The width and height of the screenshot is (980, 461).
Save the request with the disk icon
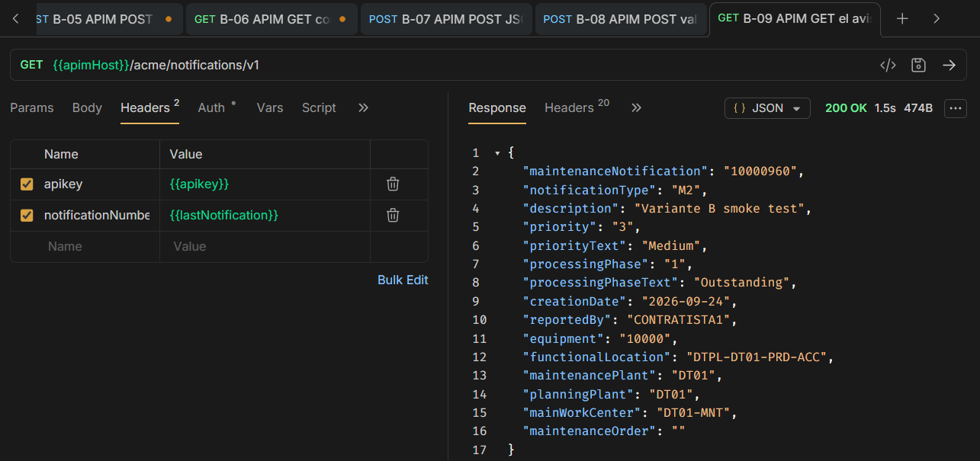click(918, 65)
